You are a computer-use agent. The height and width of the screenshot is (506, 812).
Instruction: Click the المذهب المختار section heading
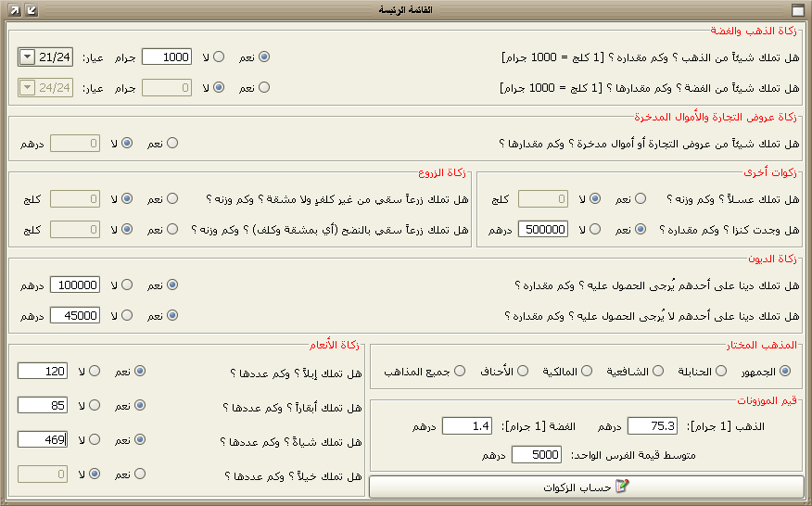click(762, 345)
